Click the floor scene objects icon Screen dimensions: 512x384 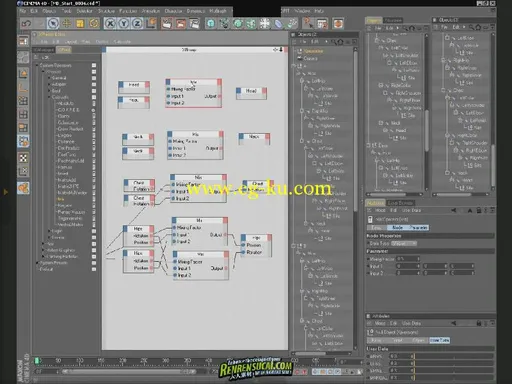pyautogui.click(x=265, y=23)
